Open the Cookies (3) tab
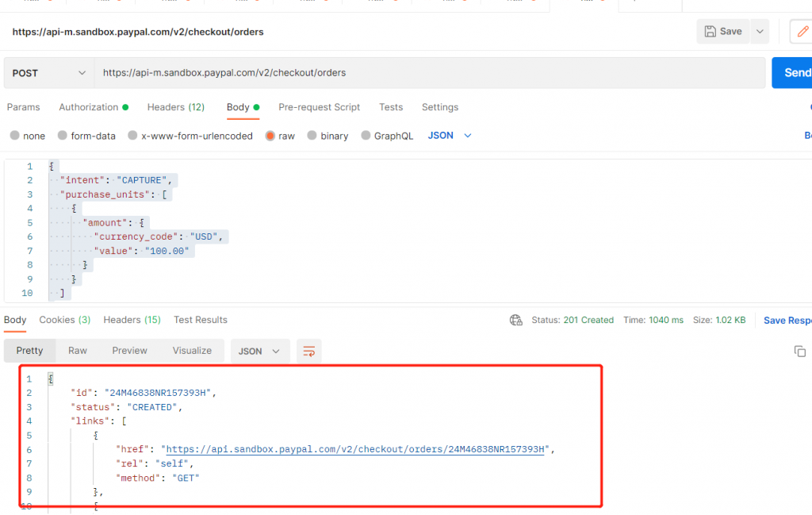The image size is (812, 515). (65, 321)
